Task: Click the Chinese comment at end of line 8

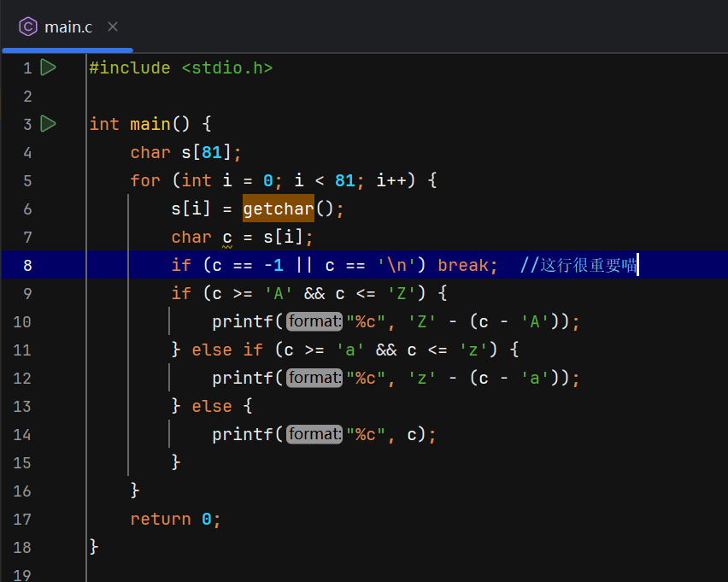Action: click(577, 265)
